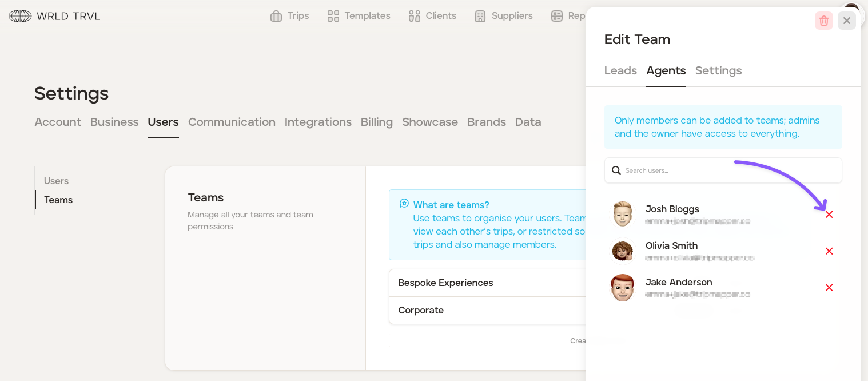Image resolution: width=868 pixels, height=381 pixels.
Task: Open the Integrations settings tab
Action: (x=318, y=122)
